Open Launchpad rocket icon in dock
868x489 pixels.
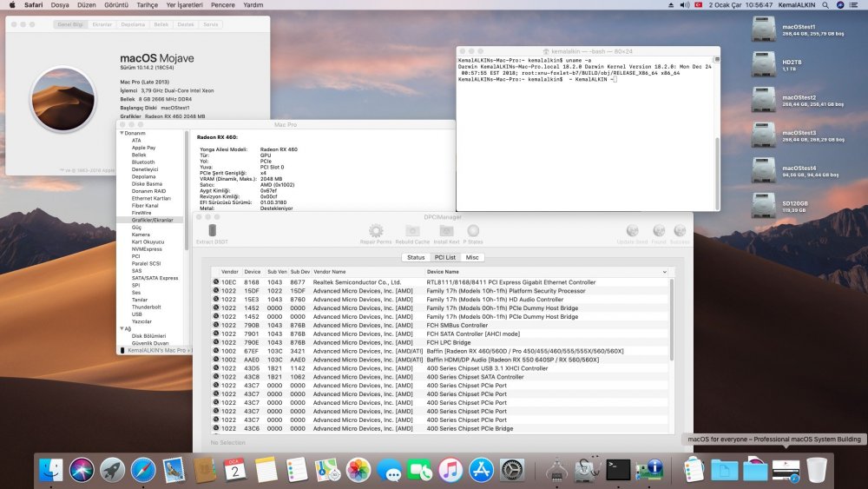112,470
